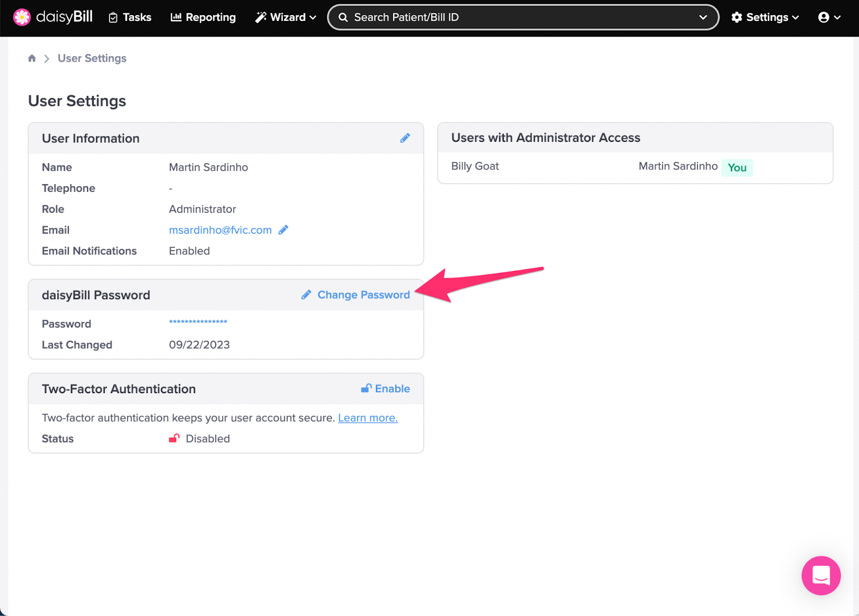
Task: Click the search magnifier icon
Action: tap(343, 17)
